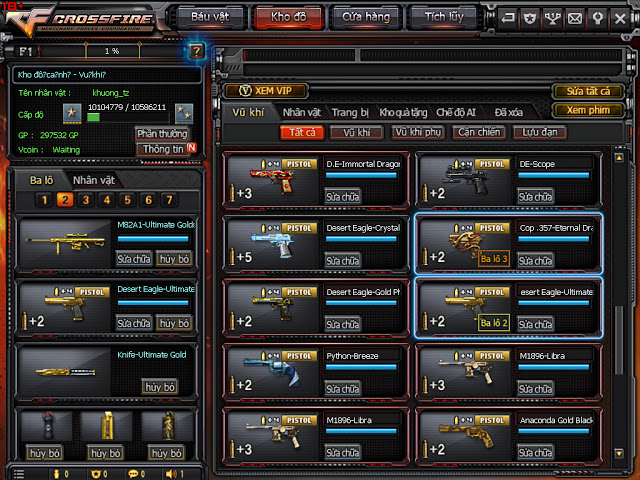
Task: Filter by Vũ khí category
Action: [357, 133]
